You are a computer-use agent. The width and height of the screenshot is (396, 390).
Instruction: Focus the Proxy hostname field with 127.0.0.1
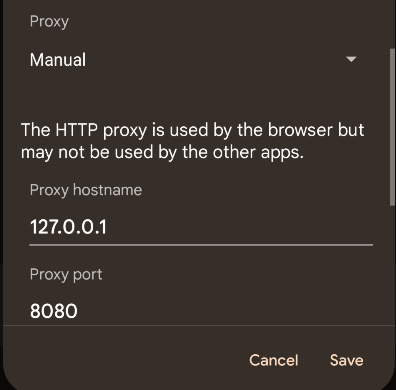(x=201, y=227)
